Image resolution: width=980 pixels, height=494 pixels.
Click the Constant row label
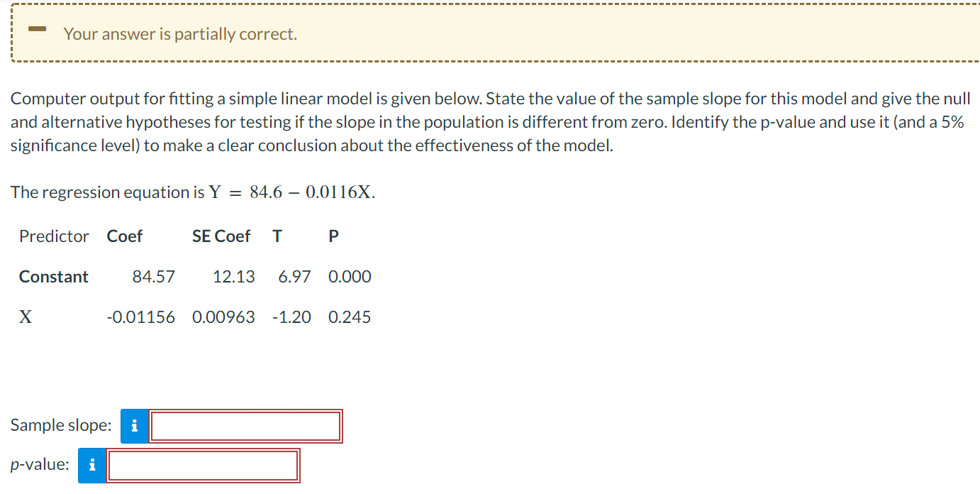53,277
